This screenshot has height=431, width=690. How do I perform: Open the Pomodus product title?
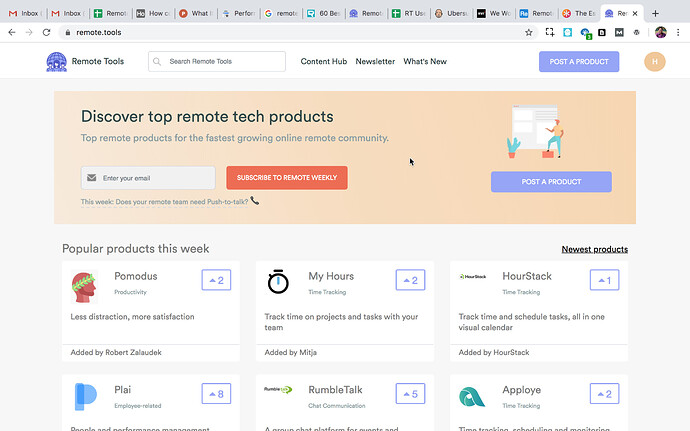coord(136,276)
